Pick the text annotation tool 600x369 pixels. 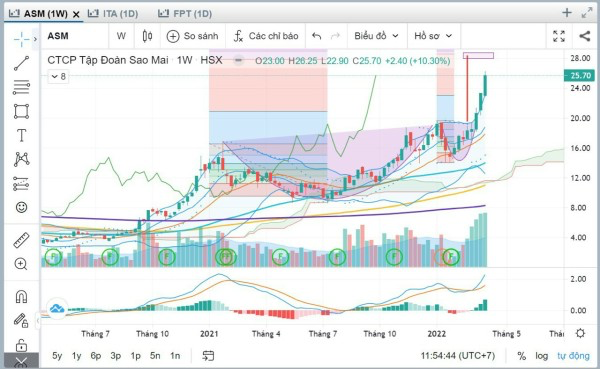click(x=21, y=136)
